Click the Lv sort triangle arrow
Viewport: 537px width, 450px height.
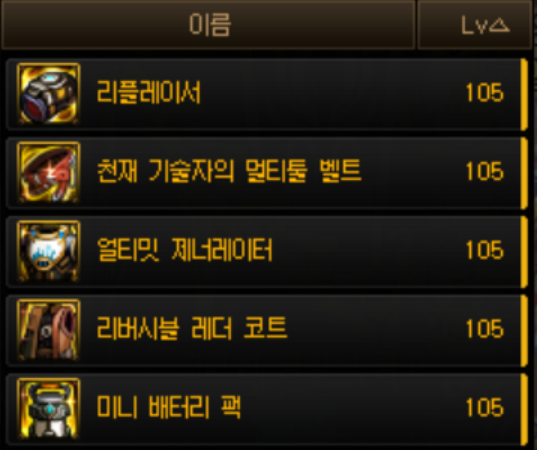pyautogui.click(x=499, y=26)
